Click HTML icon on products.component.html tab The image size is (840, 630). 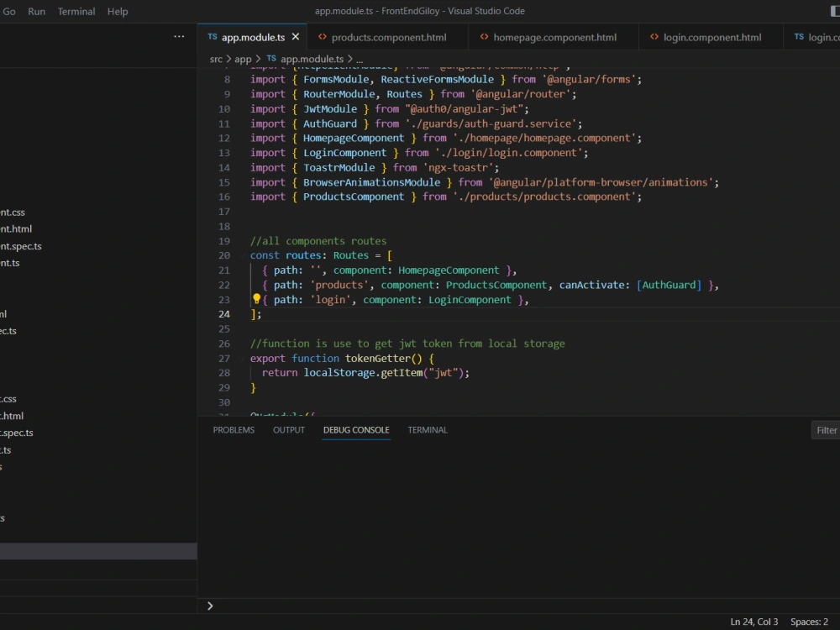[x=322, y=37]
